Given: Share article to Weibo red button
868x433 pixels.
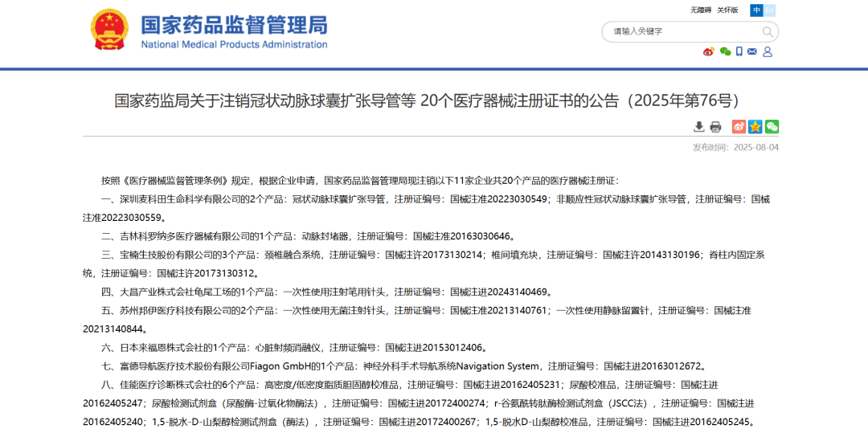Looking at the screenshot, I should click(739, 127).
